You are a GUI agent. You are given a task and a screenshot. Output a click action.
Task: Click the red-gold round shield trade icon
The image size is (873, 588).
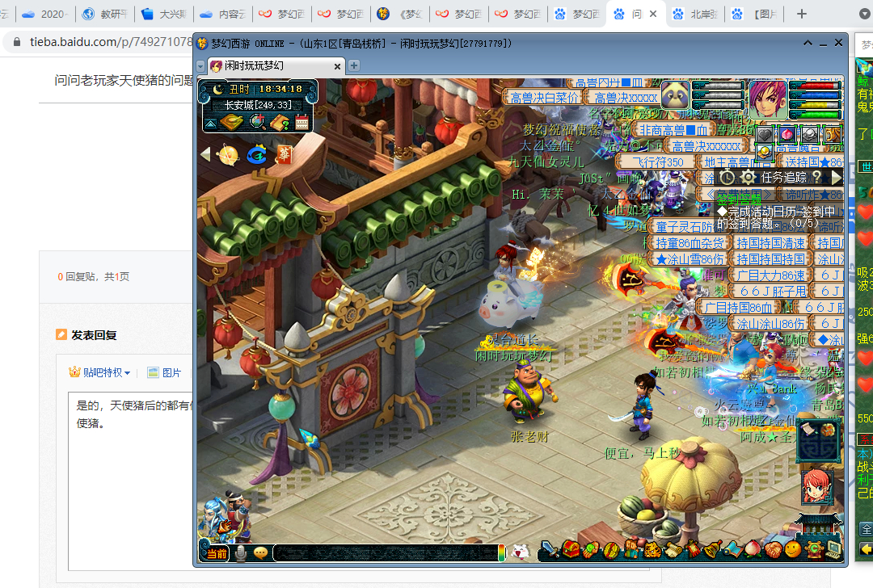[611, 549]
